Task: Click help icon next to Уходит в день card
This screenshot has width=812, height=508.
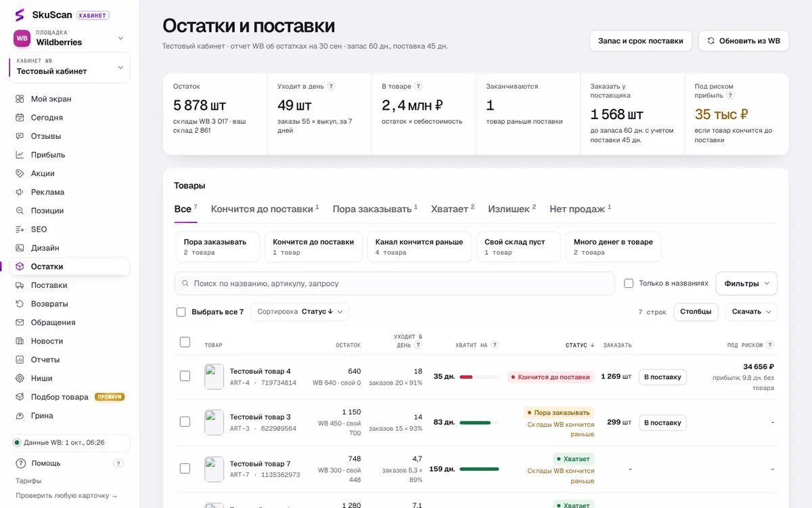Action: [x=331, y=86]
